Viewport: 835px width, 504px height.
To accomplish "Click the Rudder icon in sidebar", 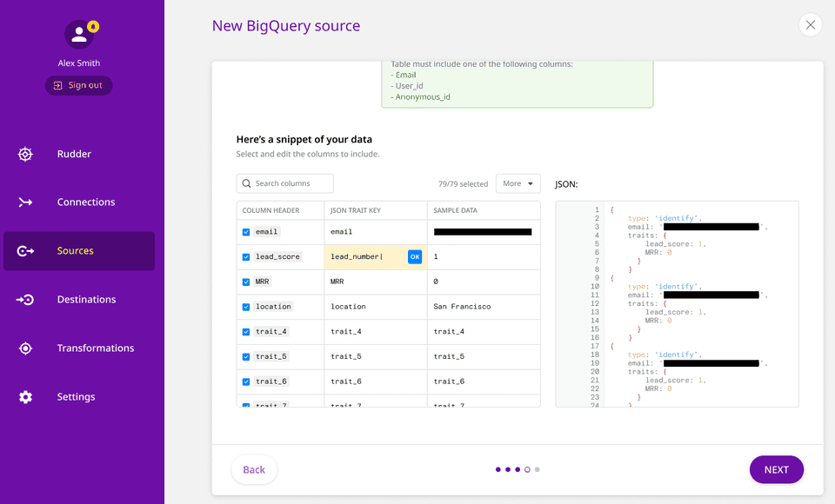I will point(25,155).
